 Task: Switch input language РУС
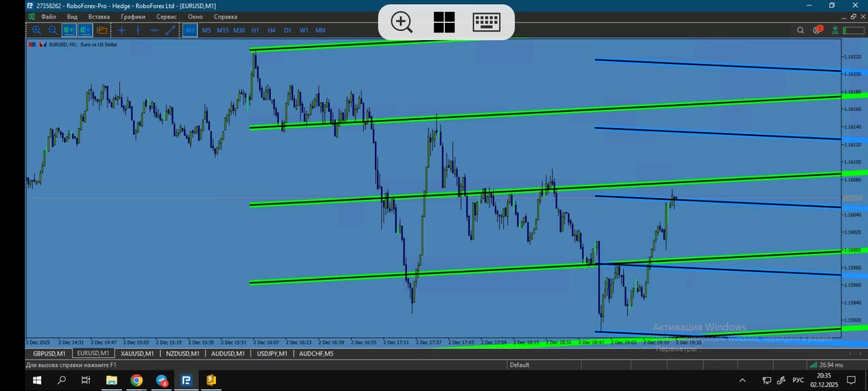coord(798,380)
